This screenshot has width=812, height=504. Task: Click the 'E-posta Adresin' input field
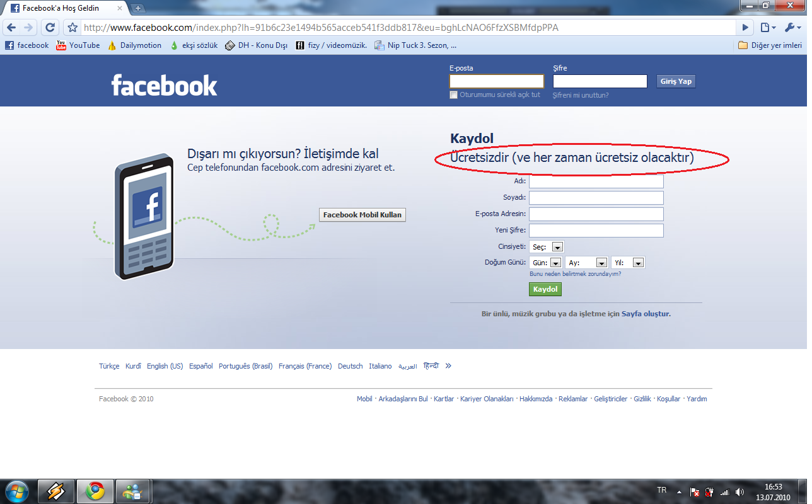click(596, 214)
